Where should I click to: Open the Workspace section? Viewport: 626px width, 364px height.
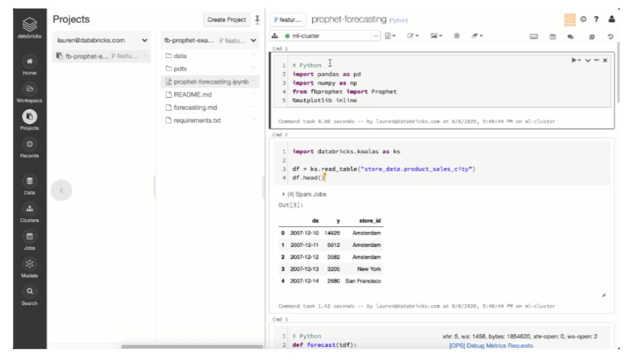click(x=29, y=92)
